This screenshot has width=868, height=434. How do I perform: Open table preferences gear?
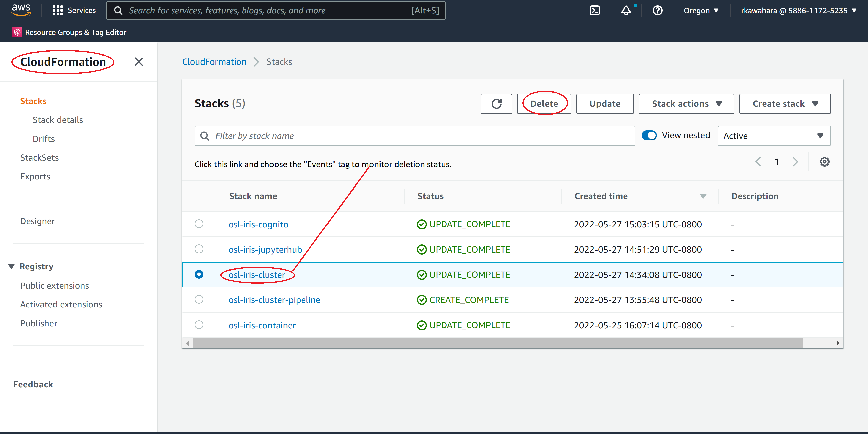pyautogui.click(x=825, y=162)
